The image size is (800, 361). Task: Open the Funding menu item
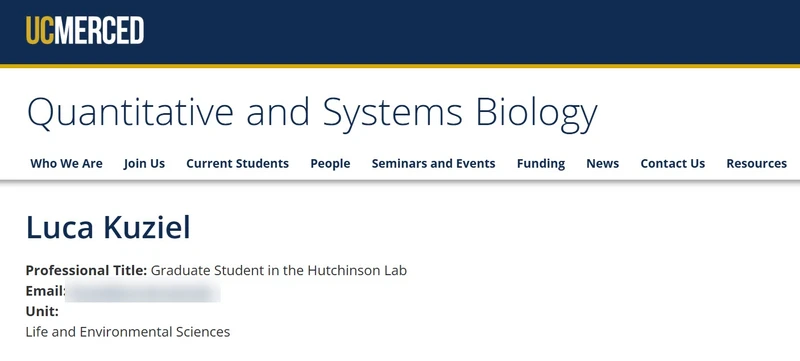541,164
